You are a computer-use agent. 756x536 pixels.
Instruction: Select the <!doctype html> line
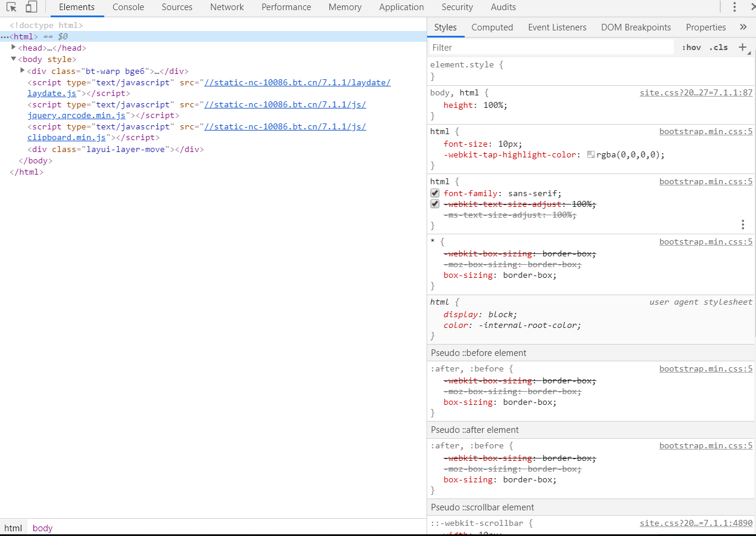[x=46, y=26]
